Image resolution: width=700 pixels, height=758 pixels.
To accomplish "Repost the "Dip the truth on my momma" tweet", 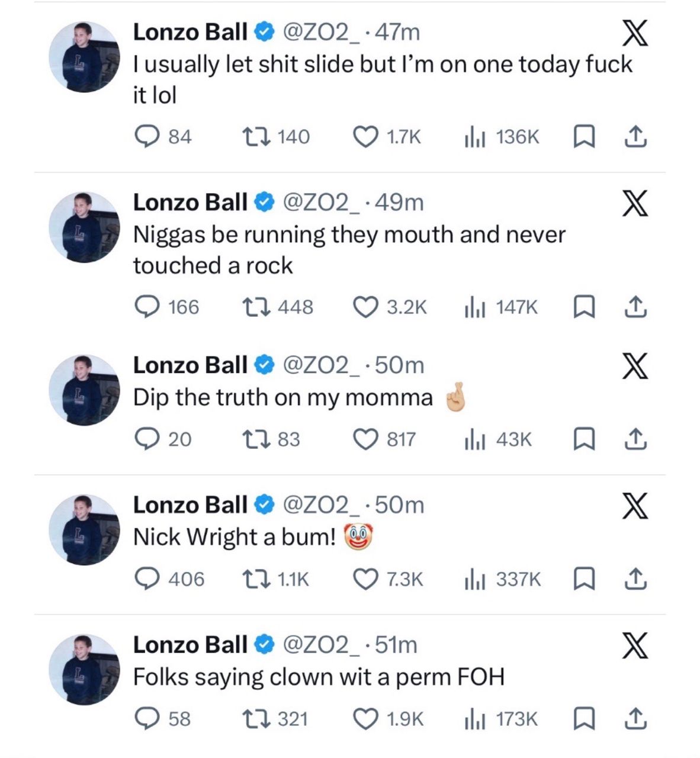I will point(256,439).
